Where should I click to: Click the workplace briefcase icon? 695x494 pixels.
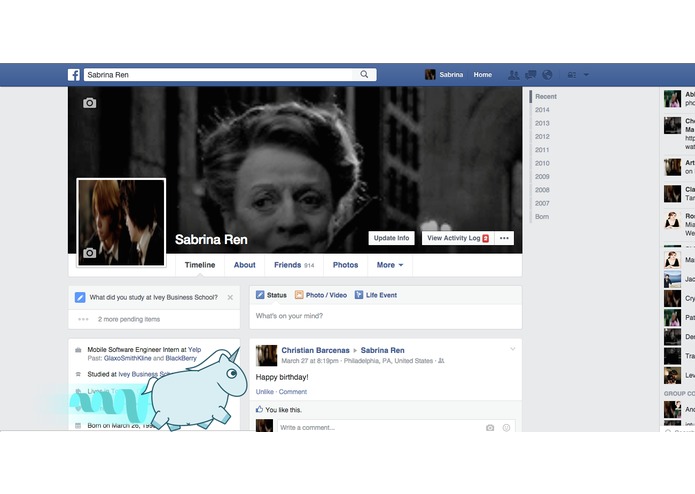click(x=78, y=350)
